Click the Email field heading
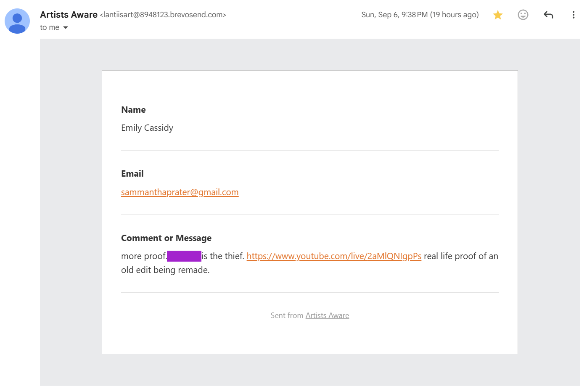The height and width of the screenshot is (392, 587). pyautogui.click(x=132, y=174)
